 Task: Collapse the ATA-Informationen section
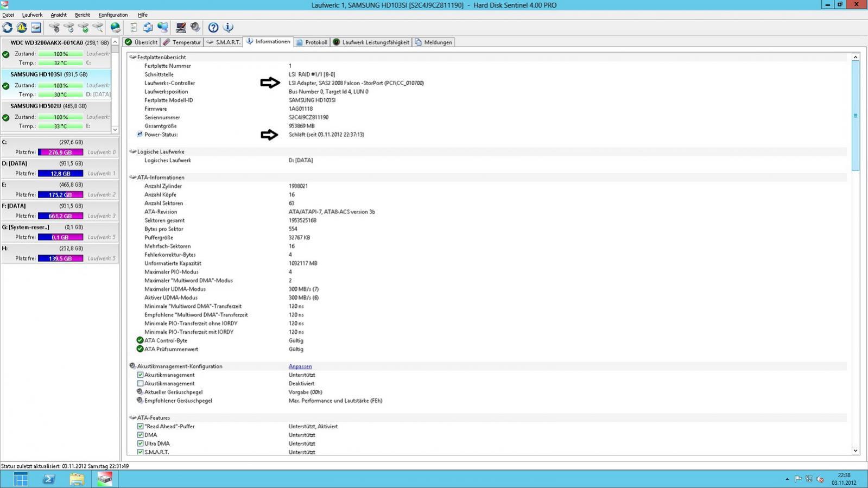point(132,178)
